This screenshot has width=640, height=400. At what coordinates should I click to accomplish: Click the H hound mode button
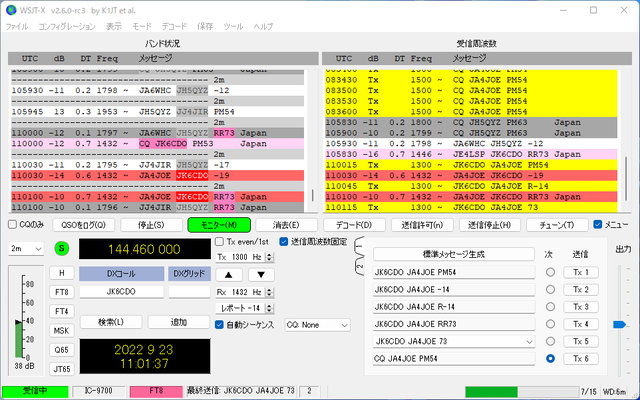(62, 273)
